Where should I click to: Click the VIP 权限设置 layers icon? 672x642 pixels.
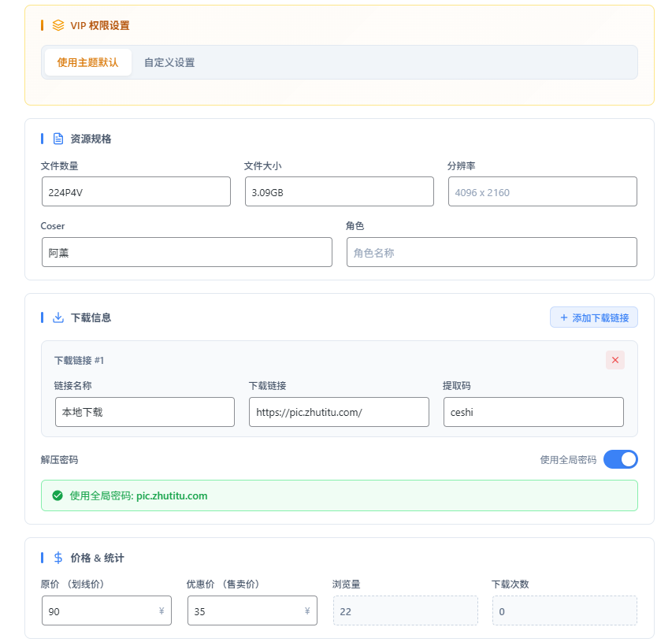point(58,25)
